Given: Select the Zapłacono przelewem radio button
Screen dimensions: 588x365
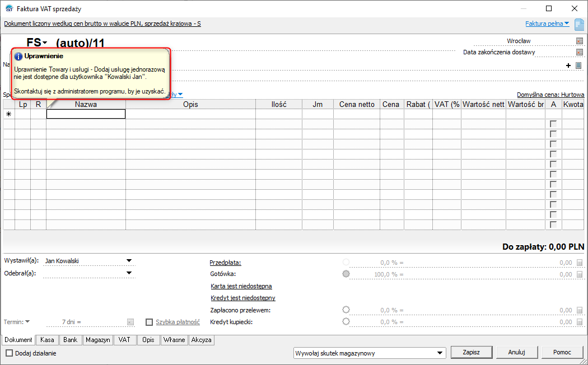Looking at the screenshot, I should coord(346,310).
